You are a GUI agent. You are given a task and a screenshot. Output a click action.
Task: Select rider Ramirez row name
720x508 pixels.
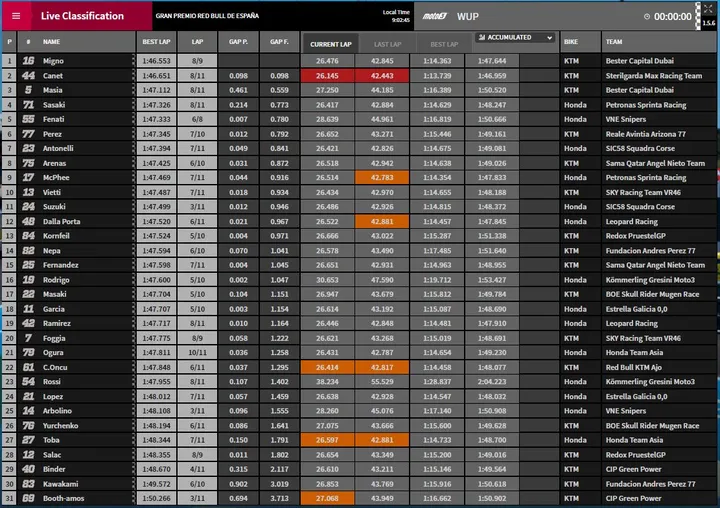click(56, 323)
